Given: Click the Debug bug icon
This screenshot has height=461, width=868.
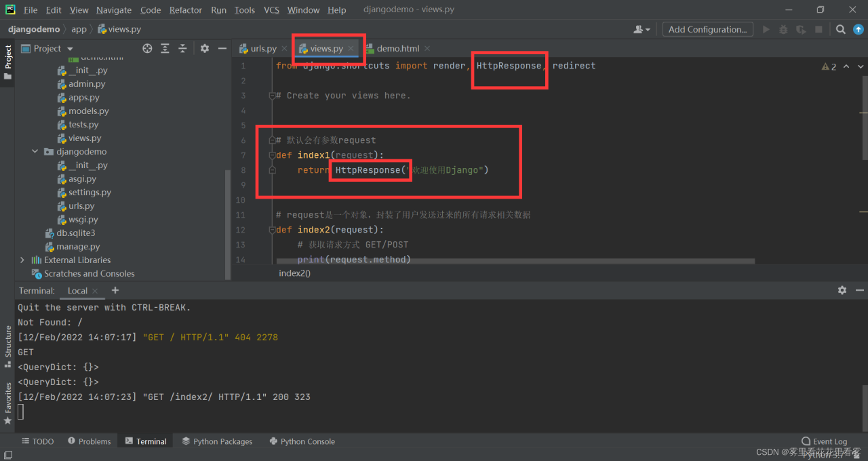Looking at the screenshot, I should 784,29.
